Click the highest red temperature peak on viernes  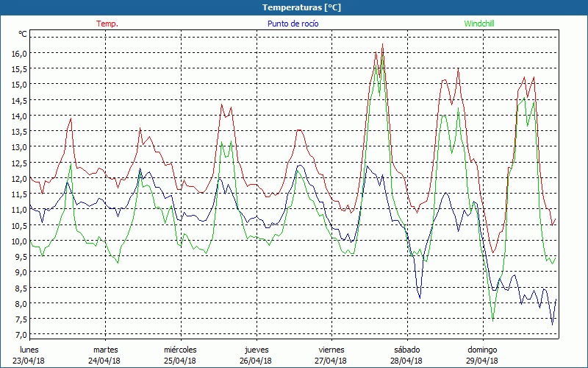click(383, 44)
